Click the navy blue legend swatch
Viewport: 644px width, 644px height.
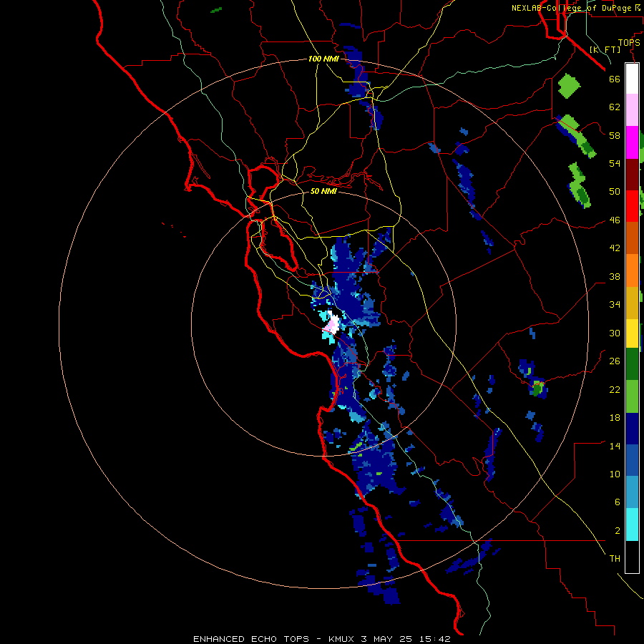632,429
